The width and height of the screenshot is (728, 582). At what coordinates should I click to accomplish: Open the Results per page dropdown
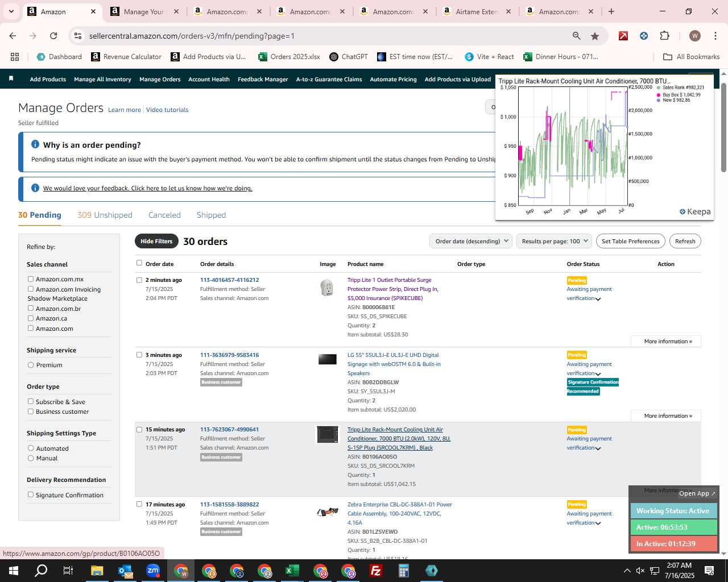click(555, 241)
